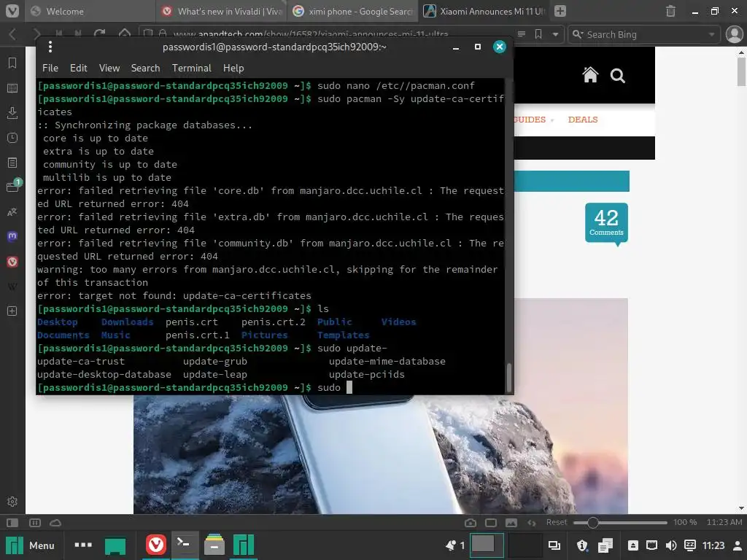Expand the address bar dropdown arrow
The width and height of the screenshot is (747, 560).
[555, 34]
